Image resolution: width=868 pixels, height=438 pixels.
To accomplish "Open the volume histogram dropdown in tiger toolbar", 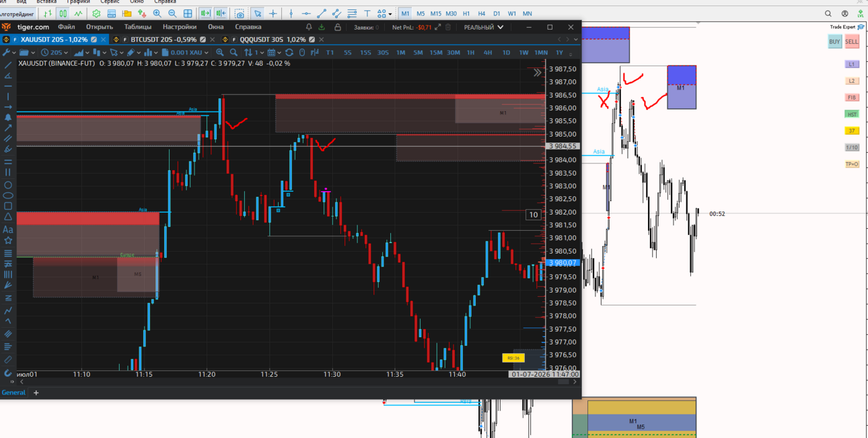I will coord(150,52).
